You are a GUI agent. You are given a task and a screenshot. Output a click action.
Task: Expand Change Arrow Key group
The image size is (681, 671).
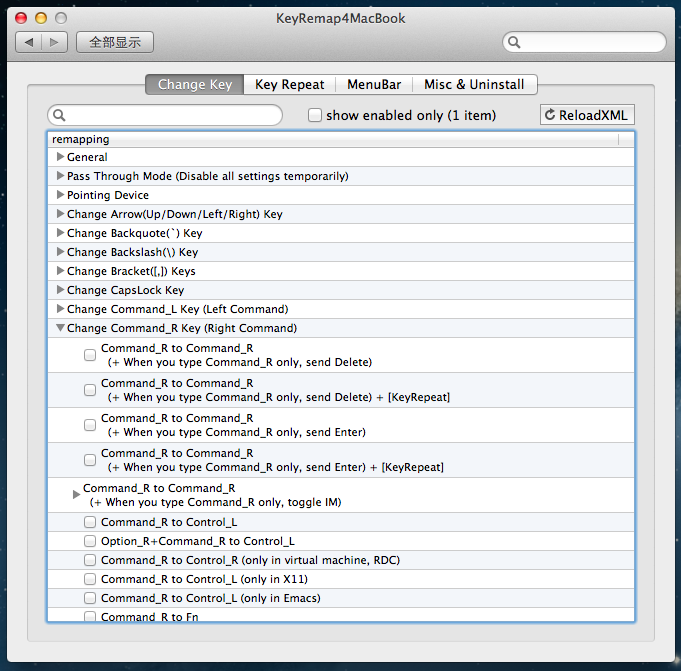(x=60, y=214)
